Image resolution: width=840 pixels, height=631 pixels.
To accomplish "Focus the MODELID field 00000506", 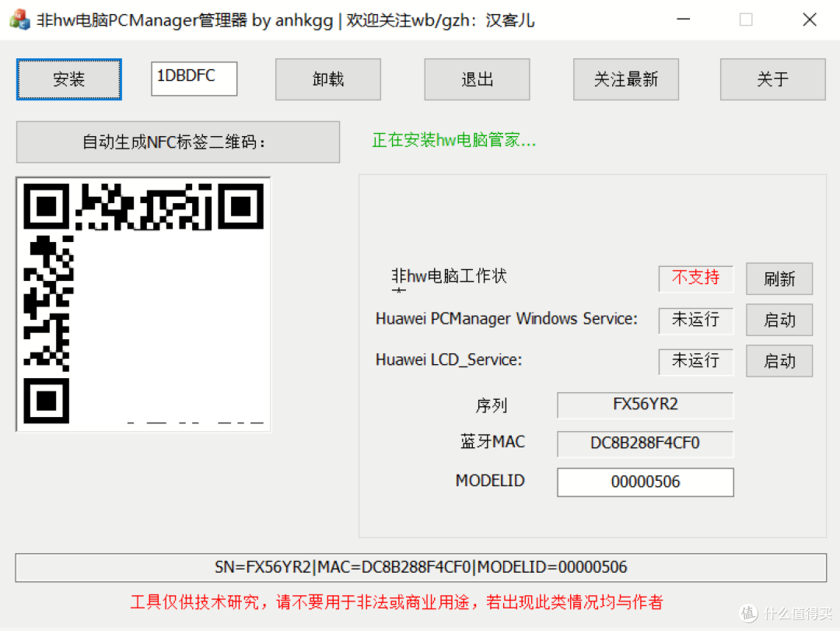I will point(645,482).
